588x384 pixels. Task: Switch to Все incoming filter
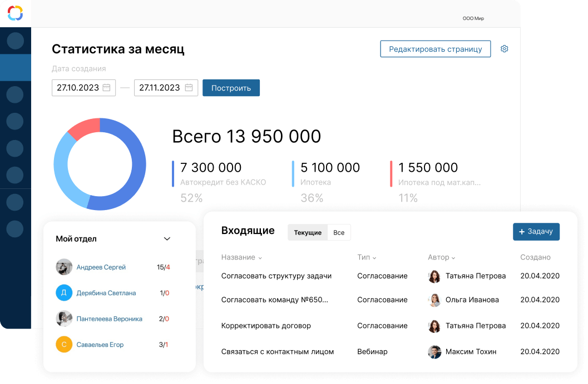[339, 233]
